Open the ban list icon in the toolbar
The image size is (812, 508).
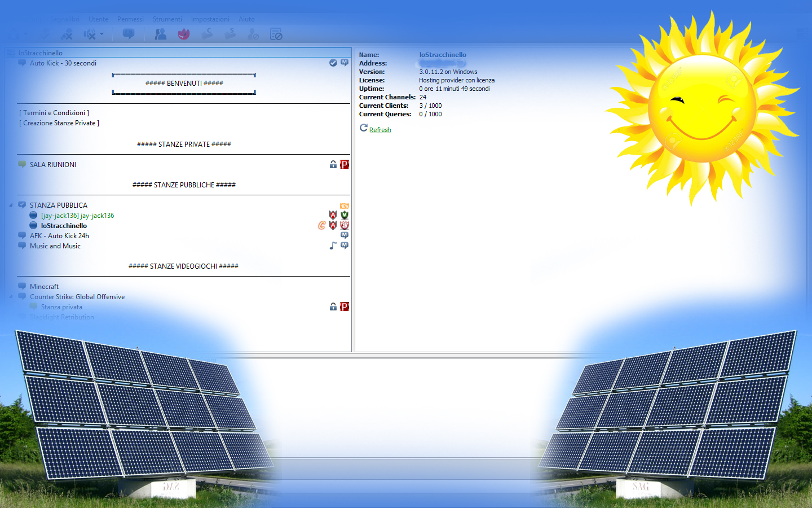coord(276,34)
